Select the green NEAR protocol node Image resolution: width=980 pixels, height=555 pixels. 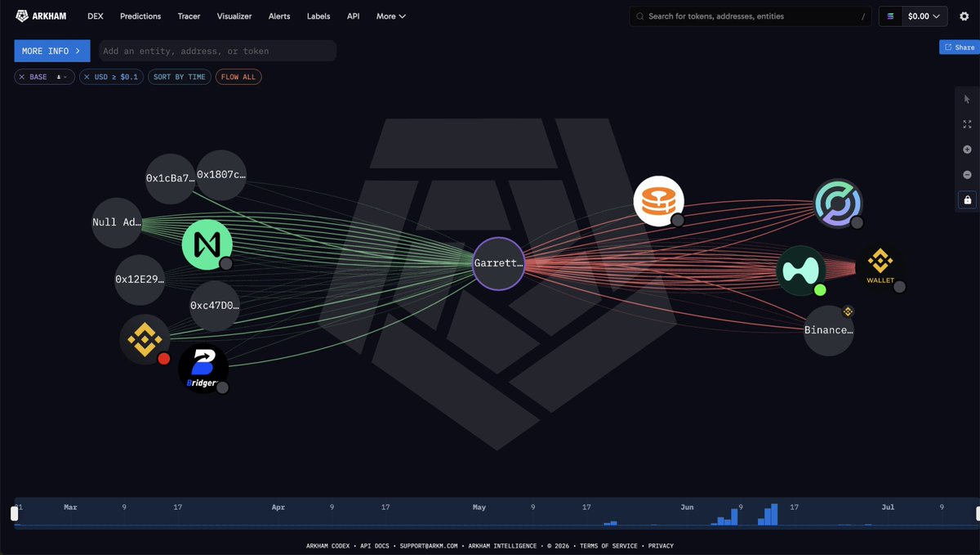pyautogui.click(x=207, y=244)
